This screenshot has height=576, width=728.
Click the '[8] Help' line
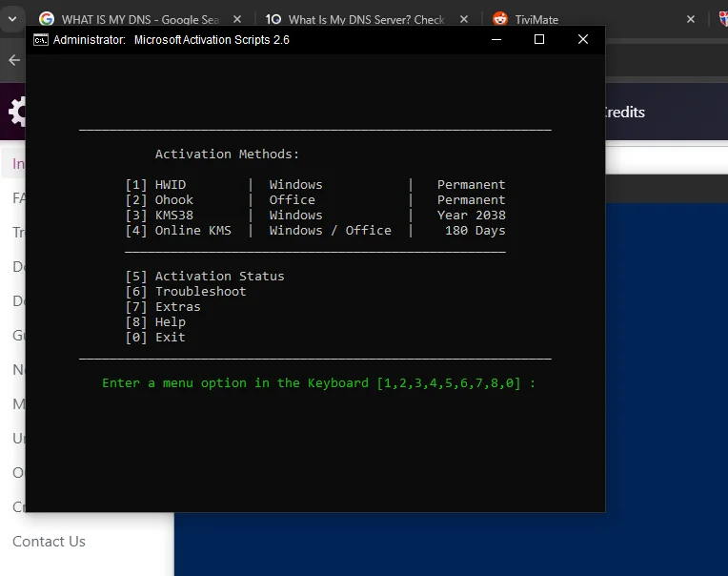click(155, 322)
